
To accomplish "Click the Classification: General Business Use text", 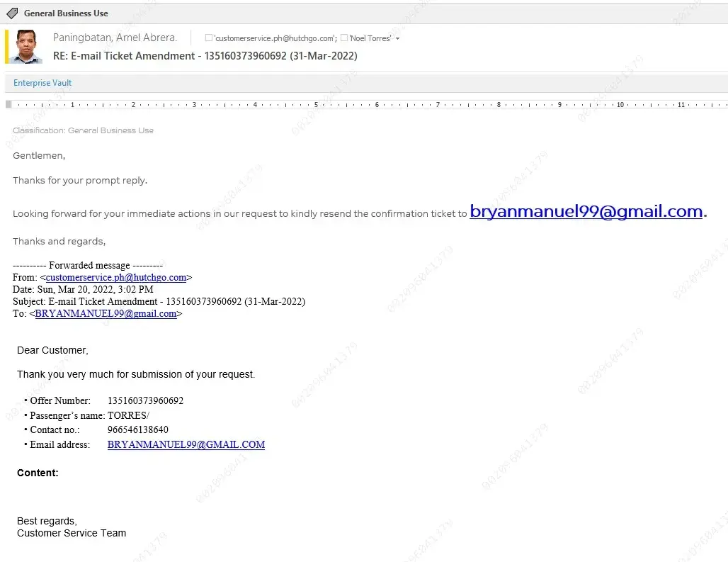I will tap(83, 130).
